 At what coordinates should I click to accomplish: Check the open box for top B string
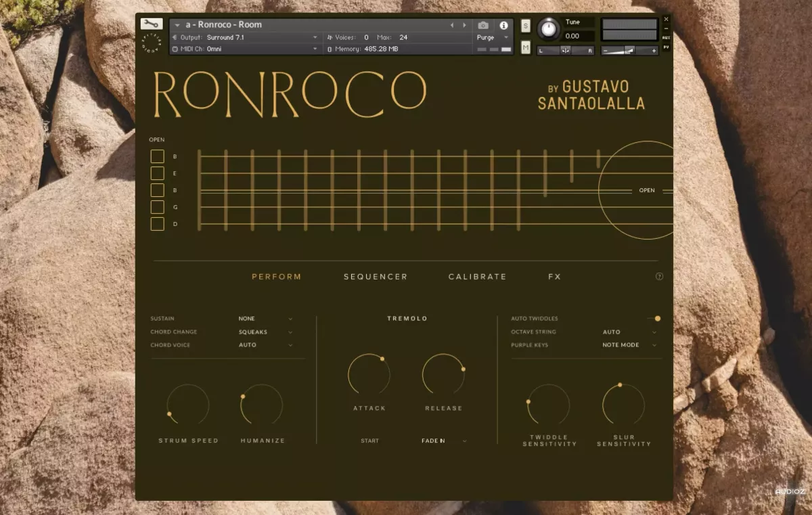tap(157, 156)
